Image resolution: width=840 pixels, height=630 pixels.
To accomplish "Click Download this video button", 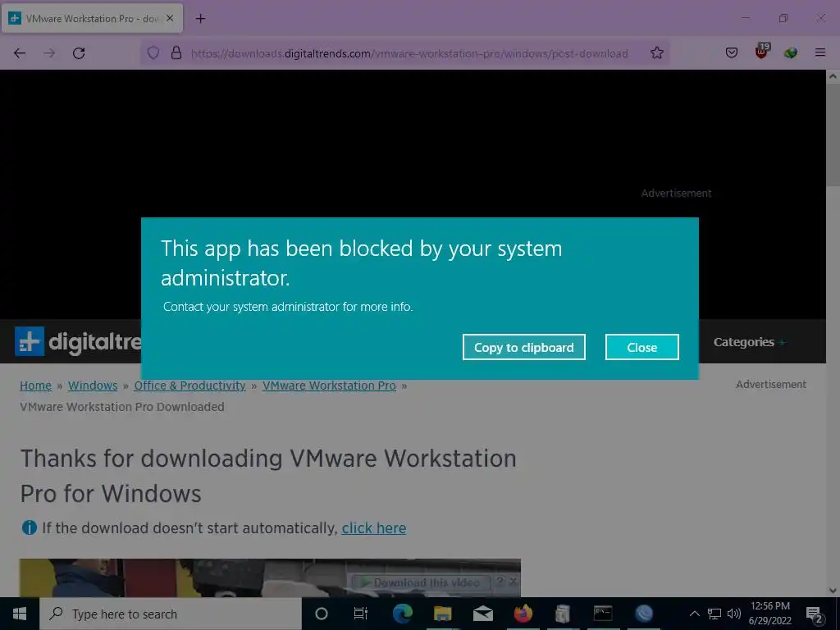I will tap(421, 582).
